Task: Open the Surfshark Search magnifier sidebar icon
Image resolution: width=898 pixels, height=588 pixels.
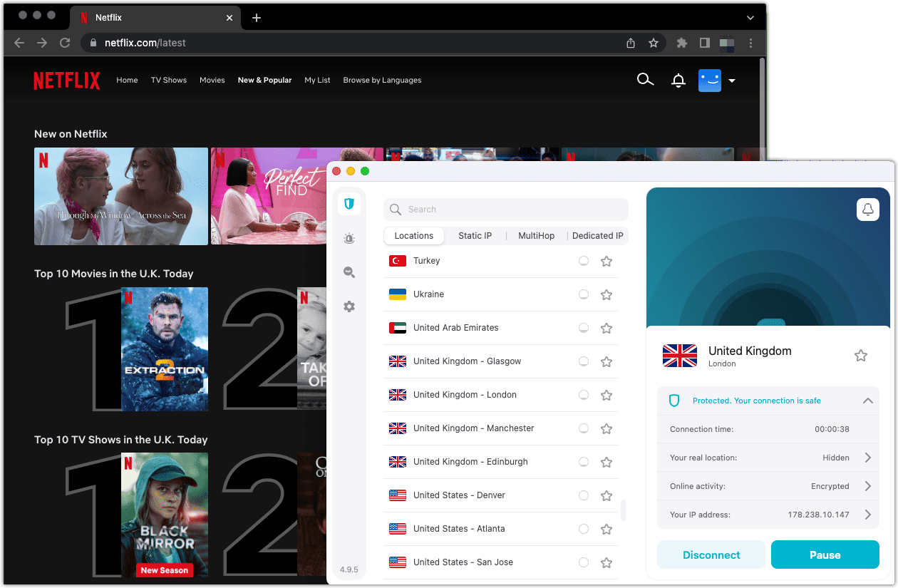Action: coord(349,272)
